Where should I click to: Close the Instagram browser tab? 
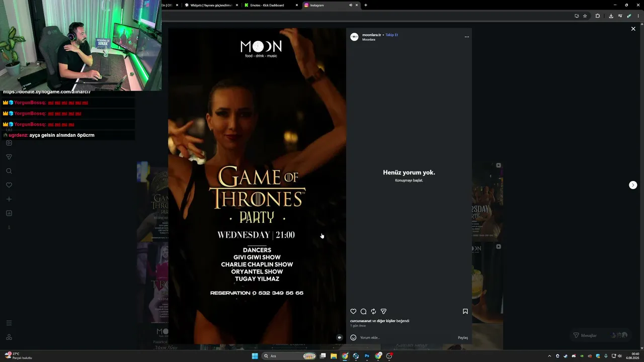click(357, 5)
